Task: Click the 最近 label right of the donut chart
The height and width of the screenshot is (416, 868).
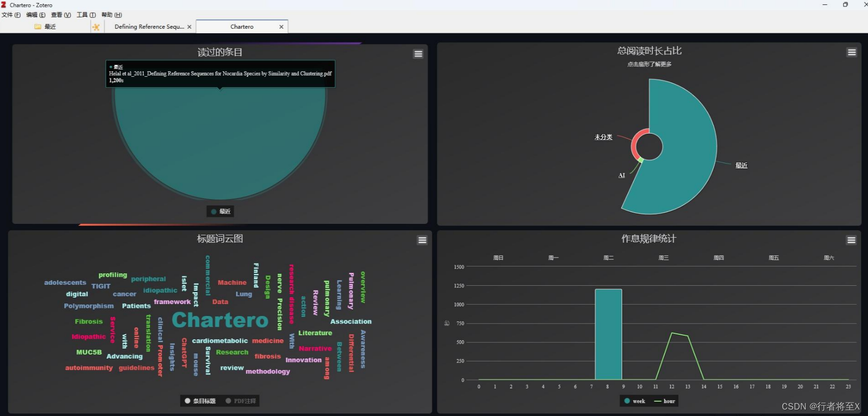Action: click(x=741, y=165)
